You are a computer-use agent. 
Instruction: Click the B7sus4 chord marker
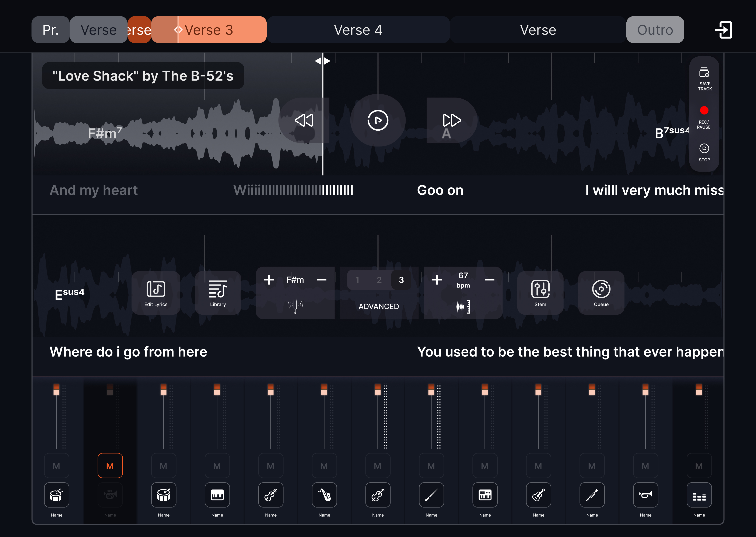point(672,133)
